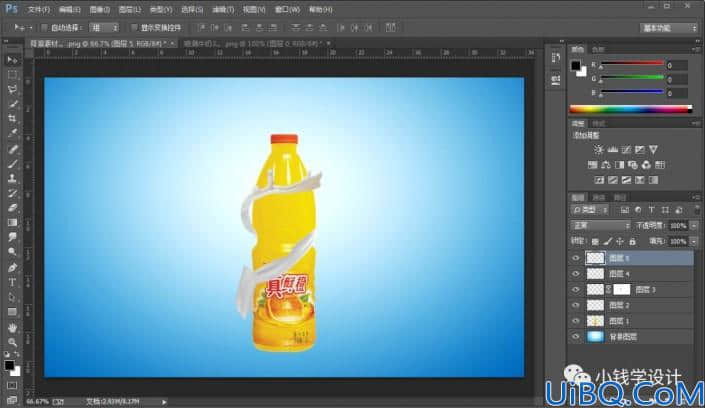Select the Magic Wand tool
The width and height of the screenshot is (705, 408).
tap(12, 104)
